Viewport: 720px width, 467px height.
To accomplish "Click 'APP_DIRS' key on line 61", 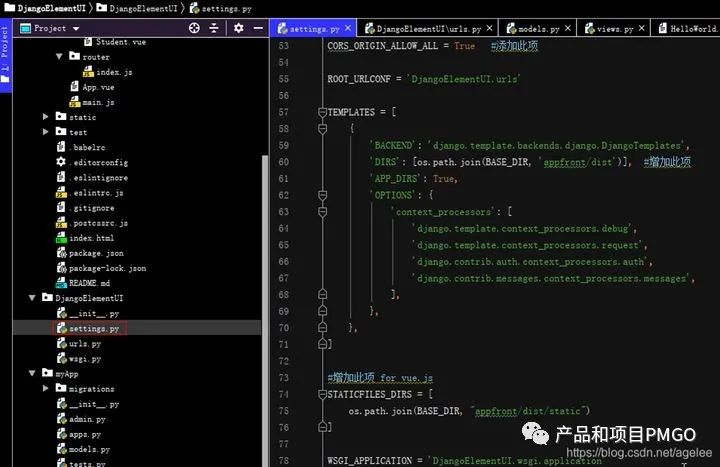I will (394, 178).
